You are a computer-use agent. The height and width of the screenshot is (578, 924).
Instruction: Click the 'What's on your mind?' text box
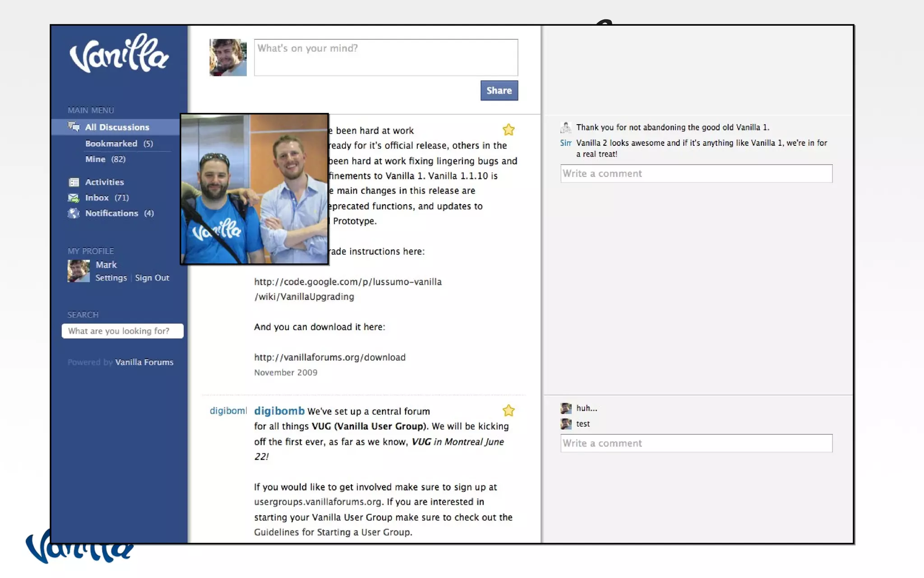(386, 57)
